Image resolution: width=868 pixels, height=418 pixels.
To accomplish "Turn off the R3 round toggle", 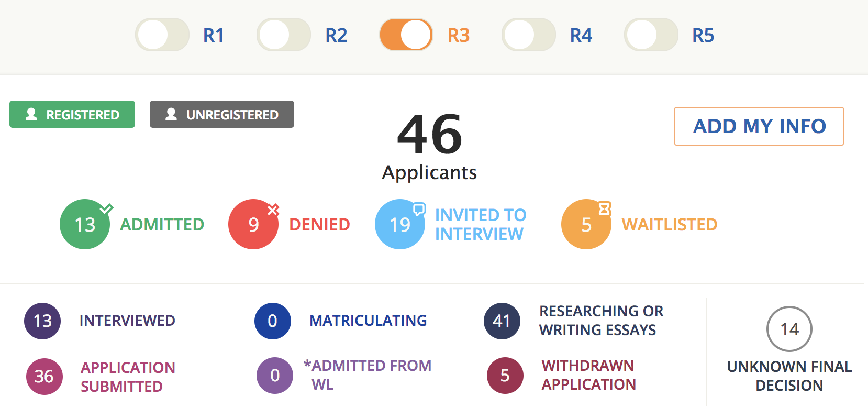I will [406, 35].
